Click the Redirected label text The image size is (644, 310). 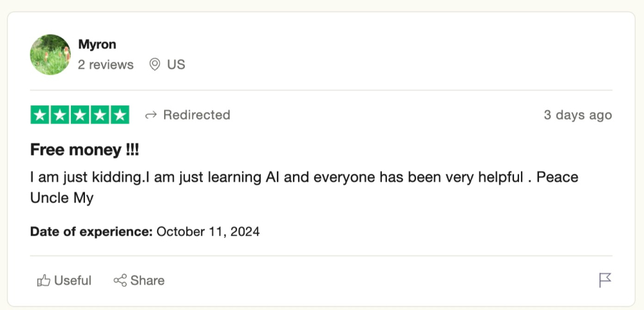(x=196, y=115)
